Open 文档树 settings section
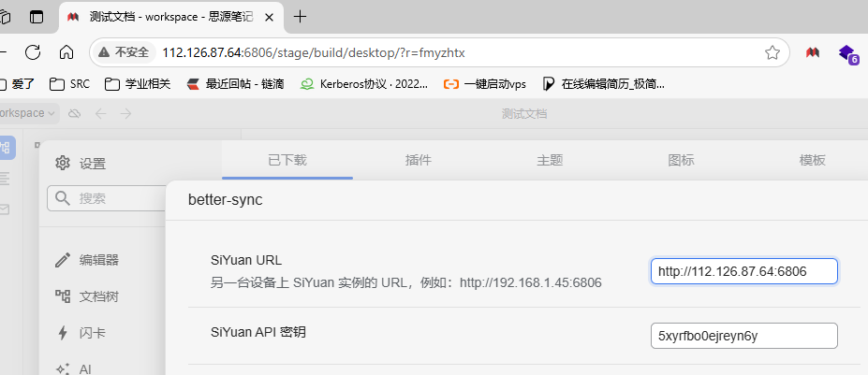Viewport: 868px width, 375px height. point(87,296)
